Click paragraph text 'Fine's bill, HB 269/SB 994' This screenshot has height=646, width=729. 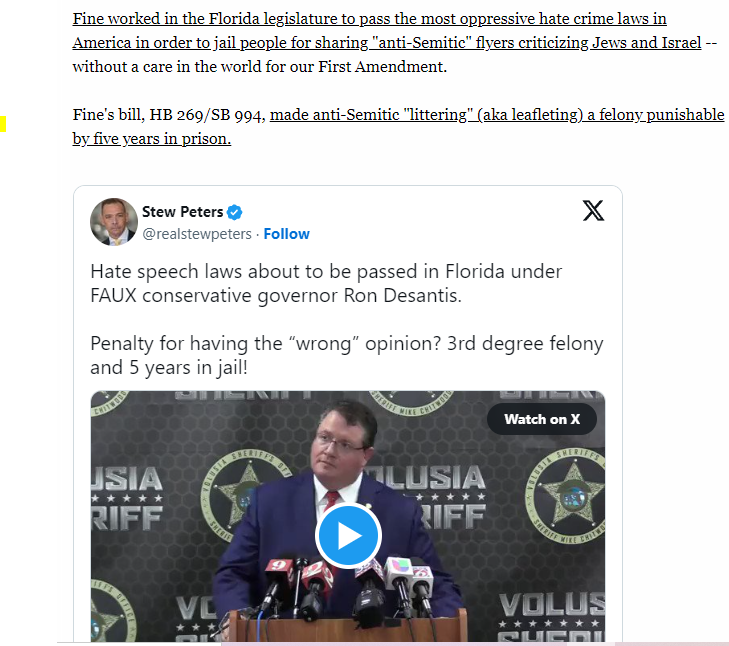169,114
